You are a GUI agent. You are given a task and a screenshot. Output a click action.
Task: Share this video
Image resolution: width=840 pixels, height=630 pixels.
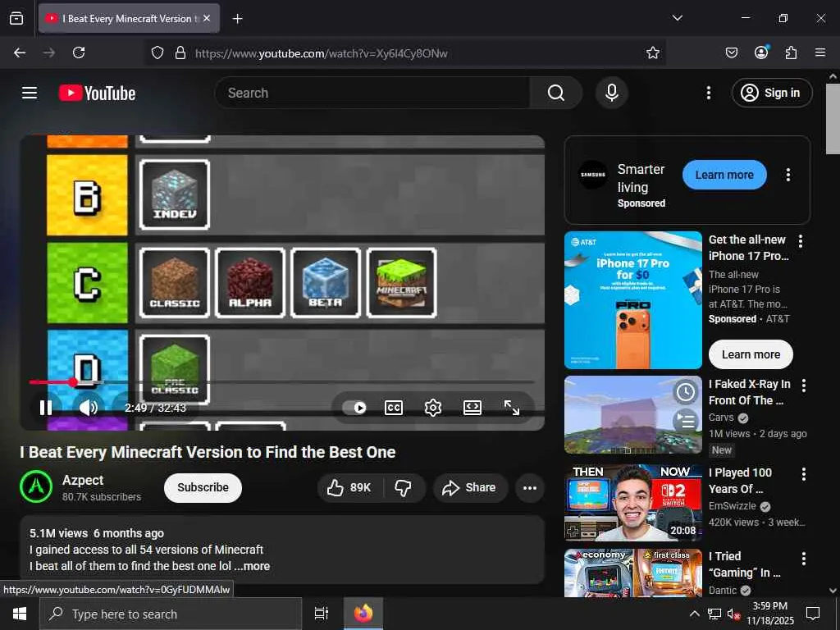click(470, 487)
